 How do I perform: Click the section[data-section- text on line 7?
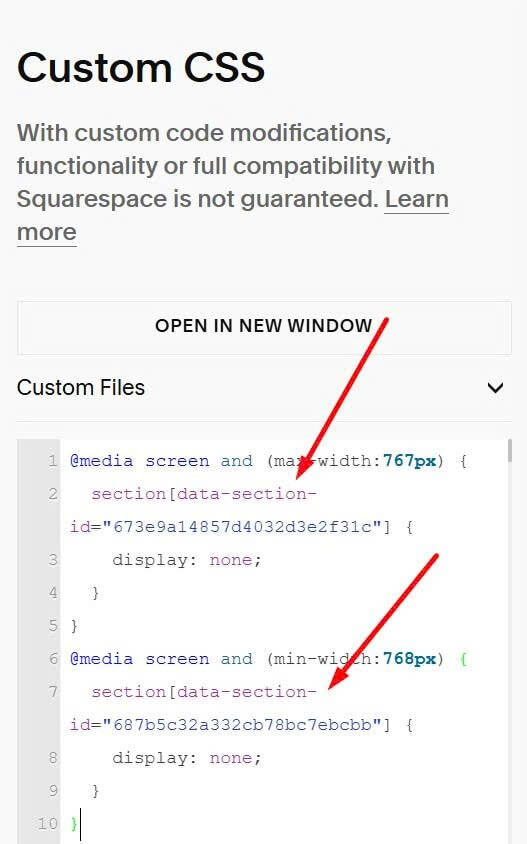(203, 692)
